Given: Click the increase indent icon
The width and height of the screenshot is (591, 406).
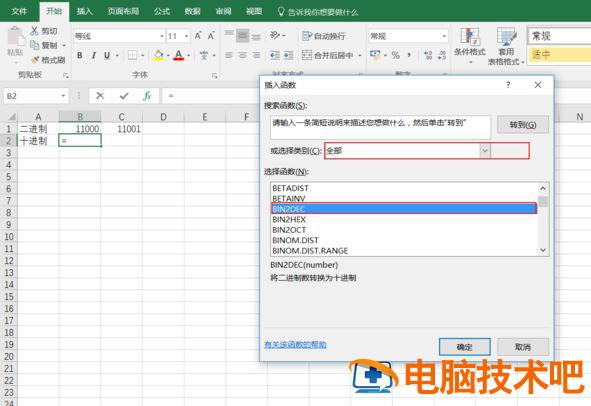Looking at the screenshot, I should pyautogui.click(x=289, y=55).
